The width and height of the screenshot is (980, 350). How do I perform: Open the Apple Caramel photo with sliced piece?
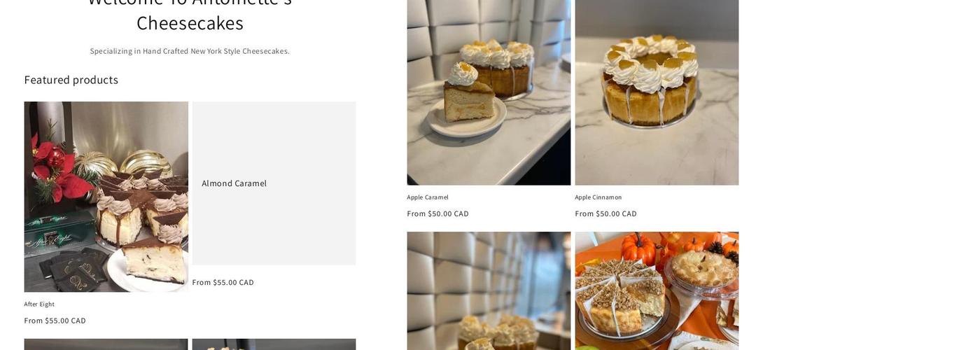coord(489,92)
